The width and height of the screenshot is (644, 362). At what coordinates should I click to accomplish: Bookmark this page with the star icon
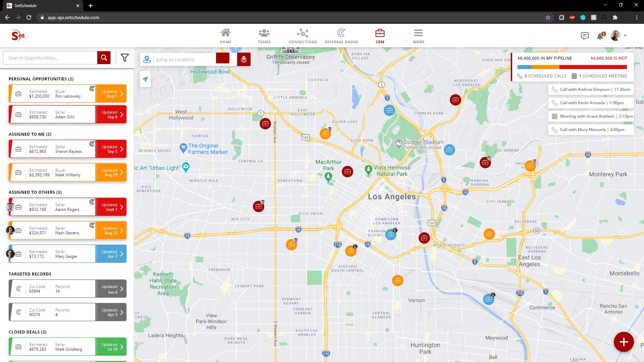[x=548, y=17]
